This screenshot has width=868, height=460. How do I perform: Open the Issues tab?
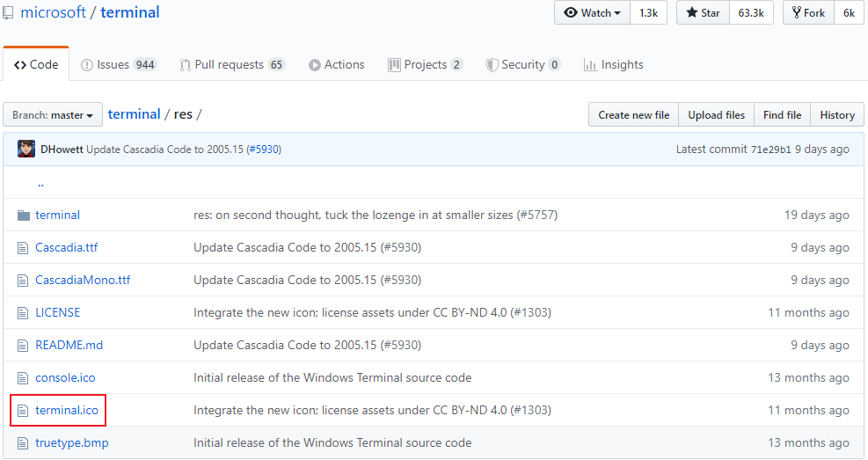click(119, 65)
